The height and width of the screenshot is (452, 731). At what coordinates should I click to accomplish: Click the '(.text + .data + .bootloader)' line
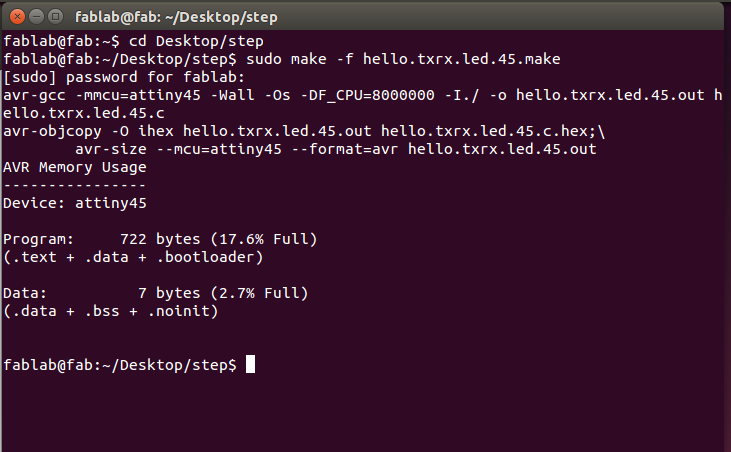click(133, 257)
